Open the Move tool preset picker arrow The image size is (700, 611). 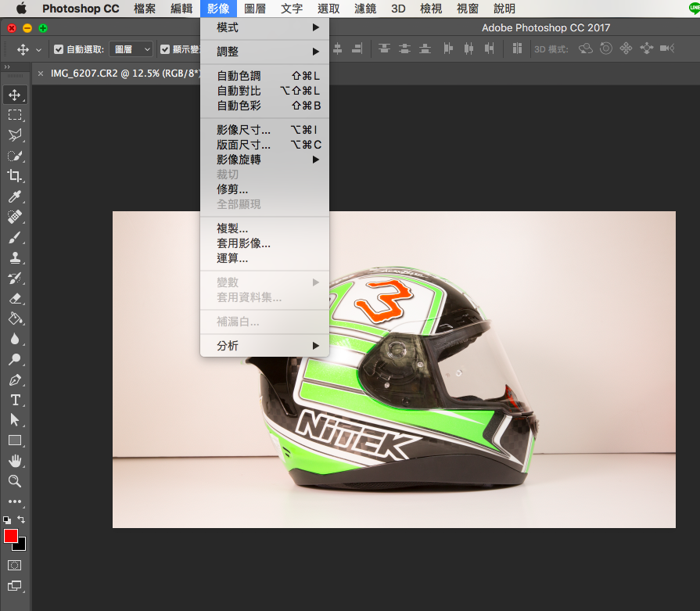pos(38,50)
